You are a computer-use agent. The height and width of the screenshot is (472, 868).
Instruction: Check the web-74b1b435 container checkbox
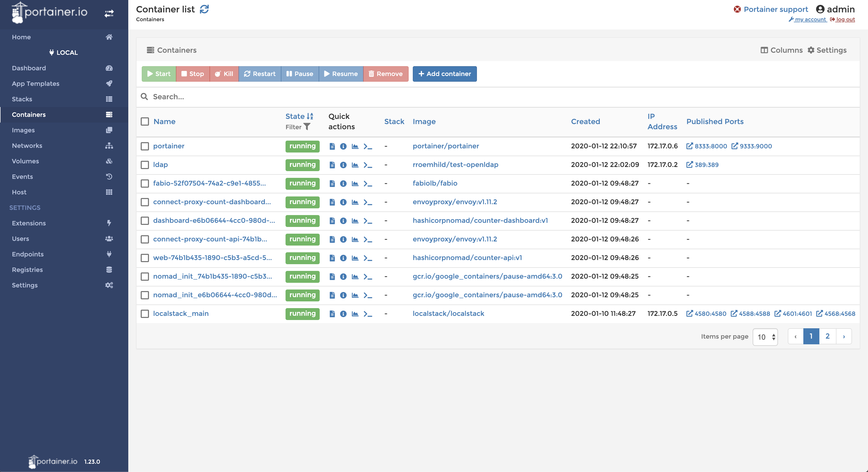(x=145, y=258)
